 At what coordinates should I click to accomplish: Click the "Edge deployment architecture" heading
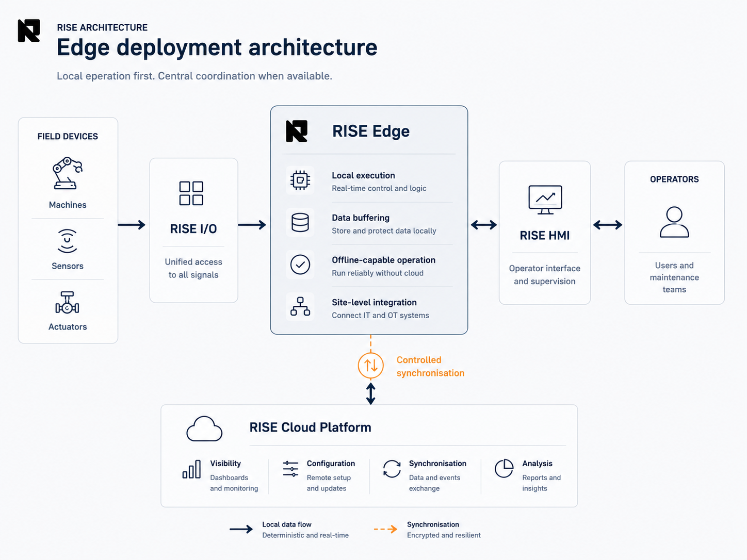click(217, 47)
